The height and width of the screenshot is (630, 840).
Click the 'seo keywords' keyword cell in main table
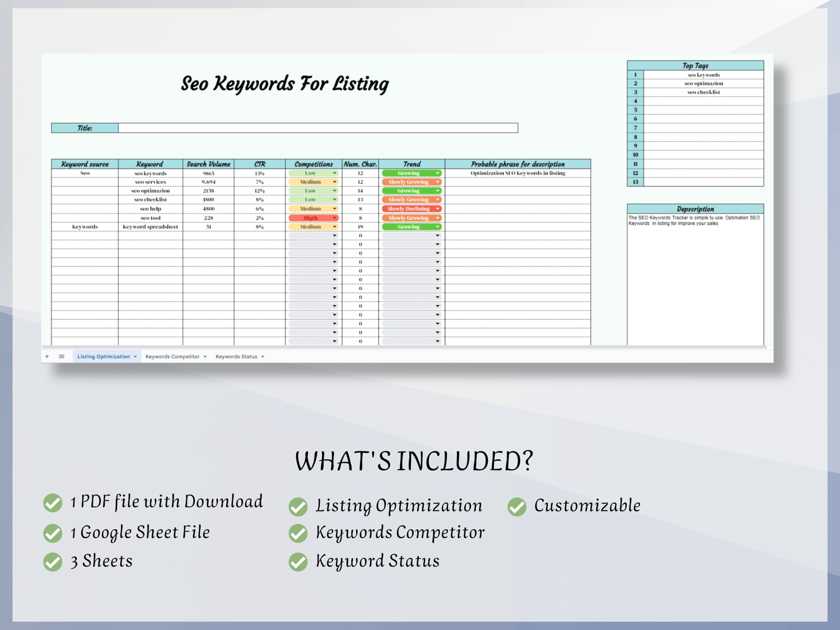[x=150, y=173]
